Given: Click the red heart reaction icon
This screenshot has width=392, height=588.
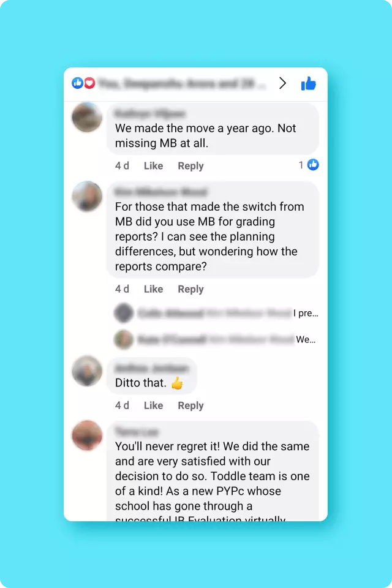Looking at the screenshot, I should [89, 83].
